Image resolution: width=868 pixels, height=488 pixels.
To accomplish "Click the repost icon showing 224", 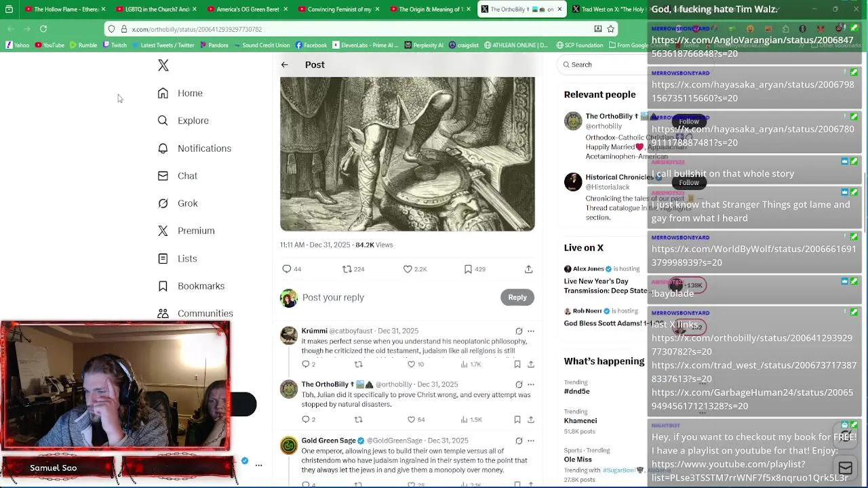I will pyautogui.click(x=353, y=269).
